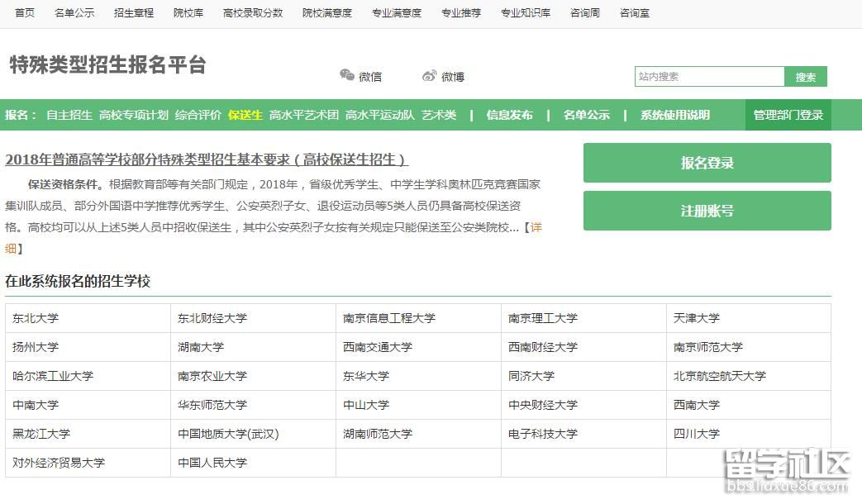Screen dimensions: 862x504
Task: Go to 名单公示 in the top menu
Action: coord(74,13)
